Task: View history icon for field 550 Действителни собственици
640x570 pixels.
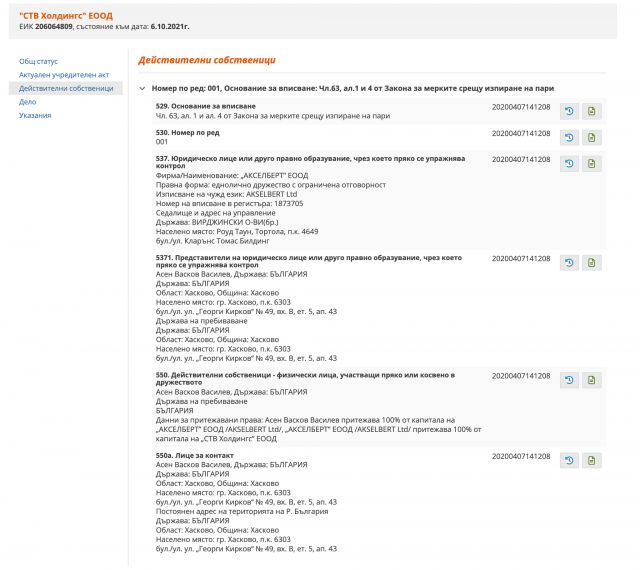Action: 568,380
